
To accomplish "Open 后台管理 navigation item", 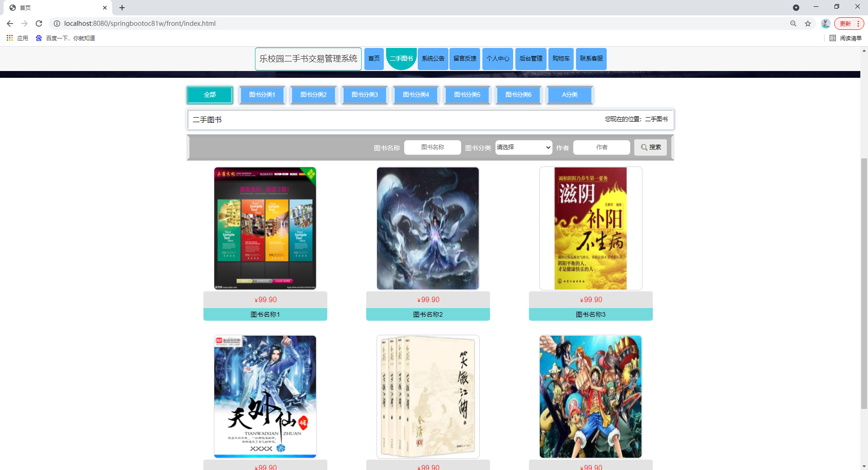I will coord(531,59).
